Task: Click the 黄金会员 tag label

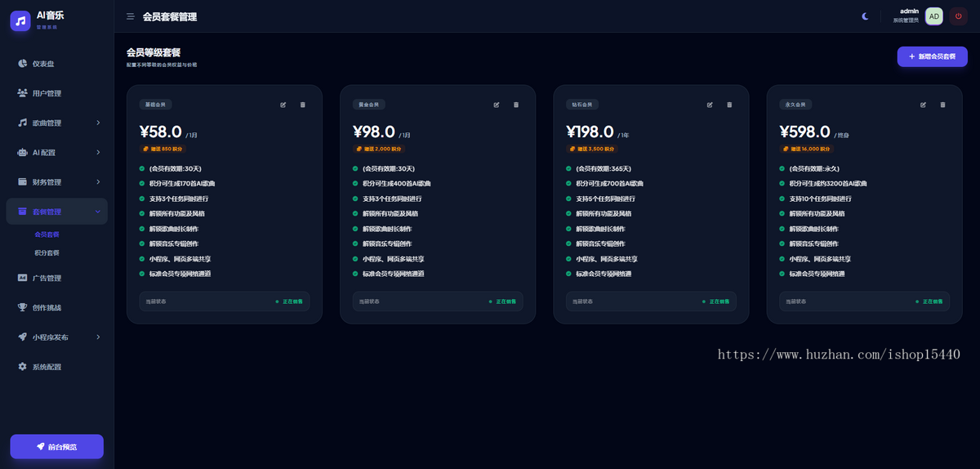Action: [x=368, y=105]
